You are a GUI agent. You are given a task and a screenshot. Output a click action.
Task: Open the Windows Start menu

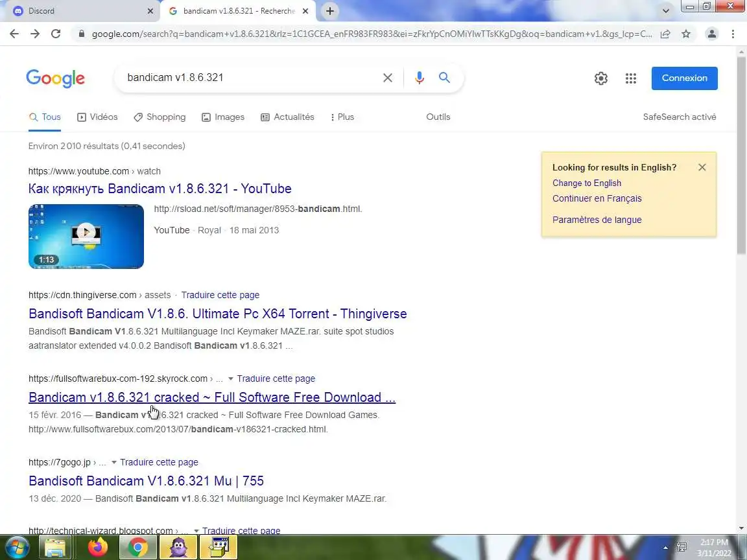16,547
